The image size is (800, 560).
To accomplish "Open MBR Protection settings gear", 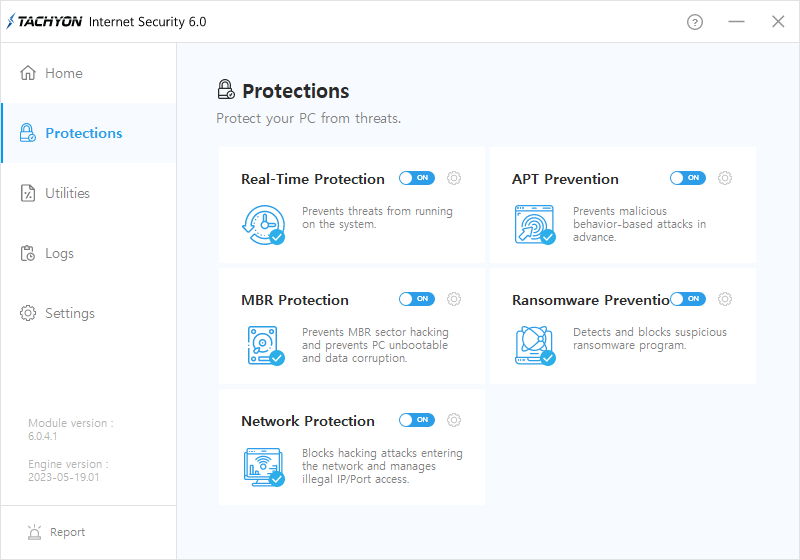I will (454, 299).
